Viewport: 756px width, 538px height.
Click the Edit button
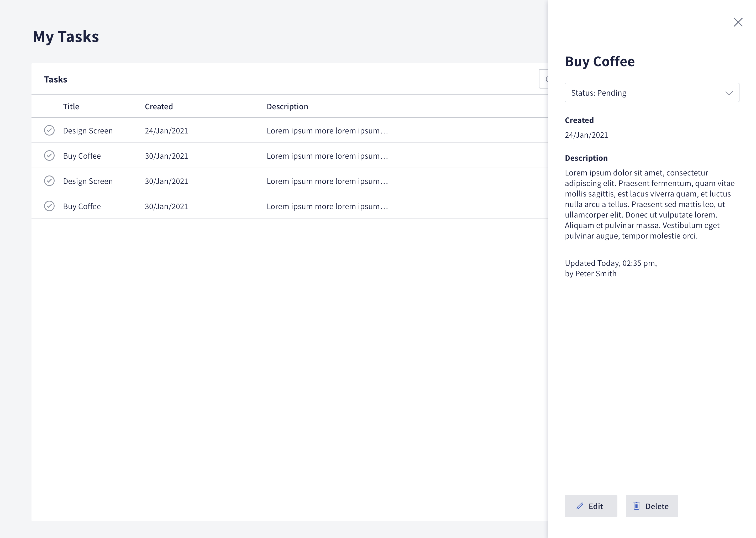(591, 506)
